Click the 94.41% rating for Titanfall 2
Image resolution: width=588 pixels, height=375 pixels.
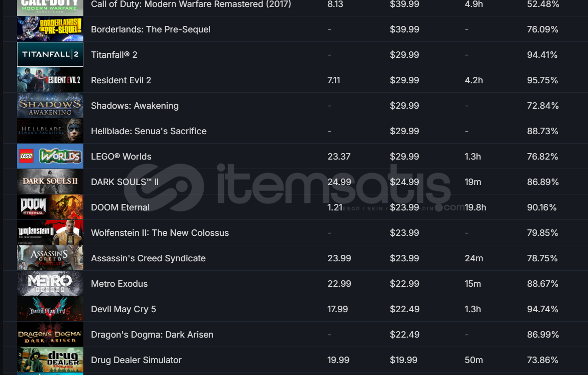[x=542, y=55]
